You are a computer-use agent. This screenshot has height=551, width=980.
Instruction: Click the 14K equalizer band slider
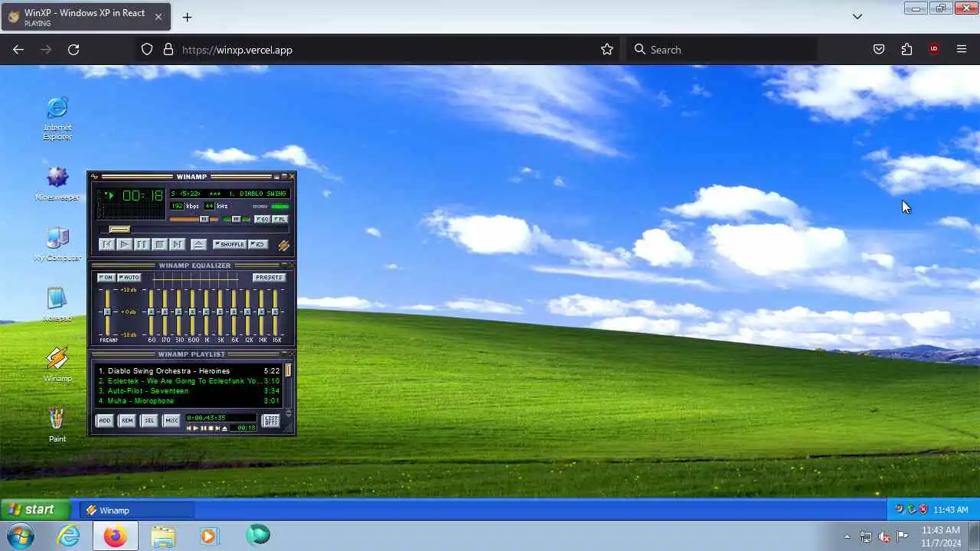tap(261, 312)
